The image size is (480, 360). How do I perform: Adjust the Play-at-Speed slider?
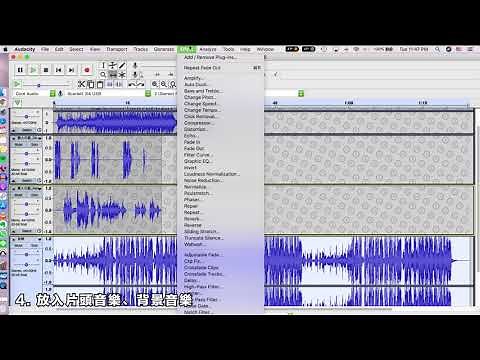click(39, 86)
